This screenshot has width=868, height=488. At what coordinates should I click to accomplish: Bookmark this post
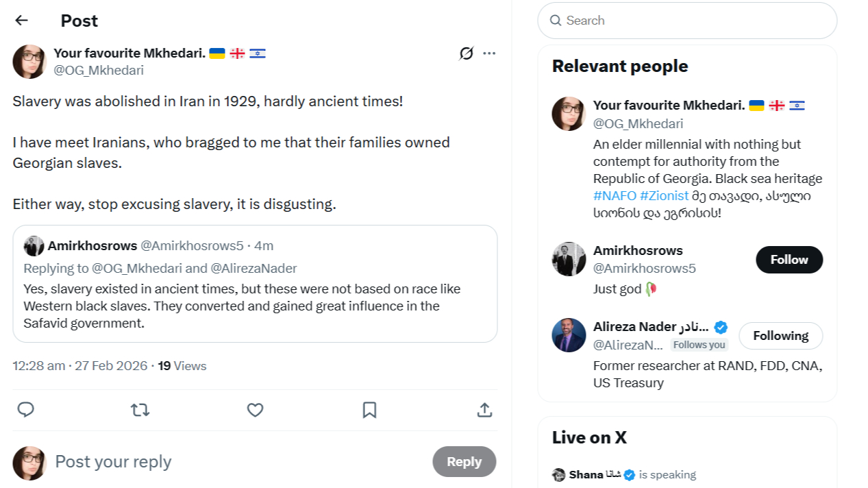coord(369,410)
